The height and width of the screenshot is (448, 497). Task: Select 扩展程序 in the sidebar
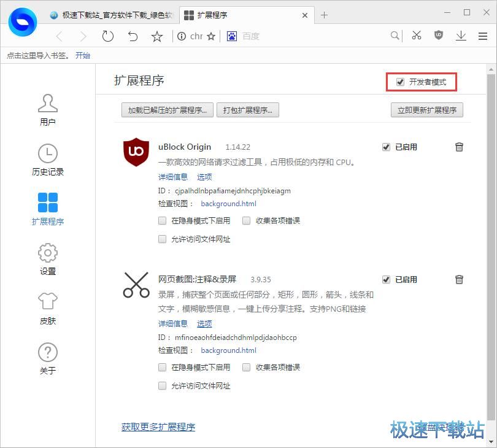click(48, 209)
